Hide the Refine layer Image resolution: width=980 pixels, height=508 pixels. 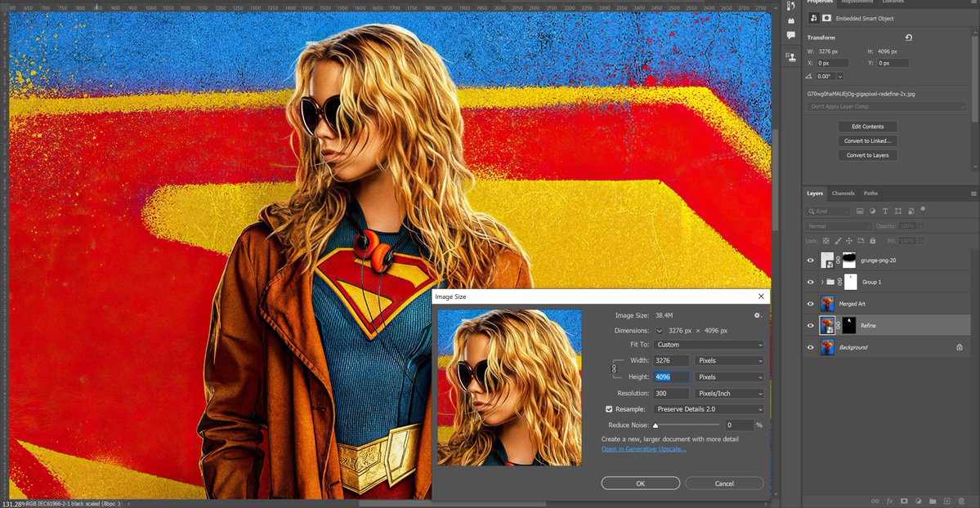[x=811, y=326]
